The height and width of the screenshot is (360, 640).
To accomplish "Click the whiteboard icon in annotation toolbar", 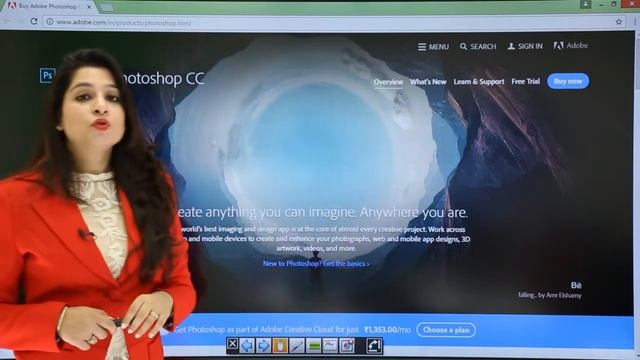I will coord(330,346).
